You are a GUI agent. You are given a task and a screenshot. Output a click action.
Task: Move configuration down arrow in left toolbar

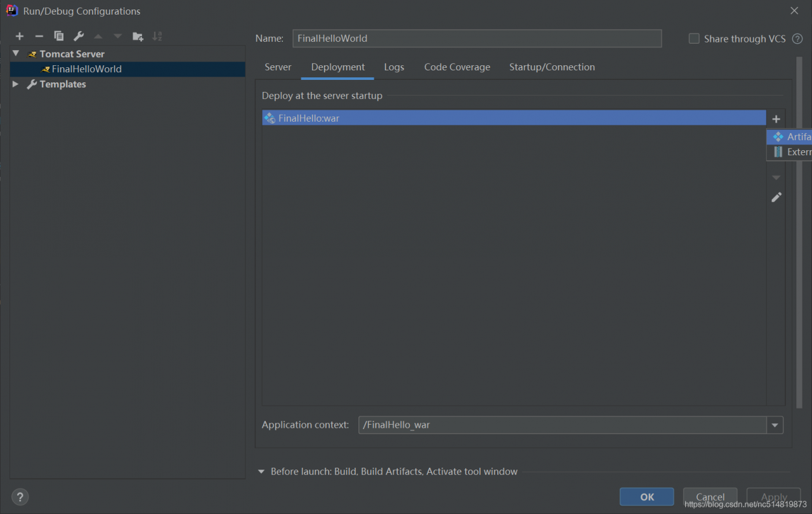(118, 36)
